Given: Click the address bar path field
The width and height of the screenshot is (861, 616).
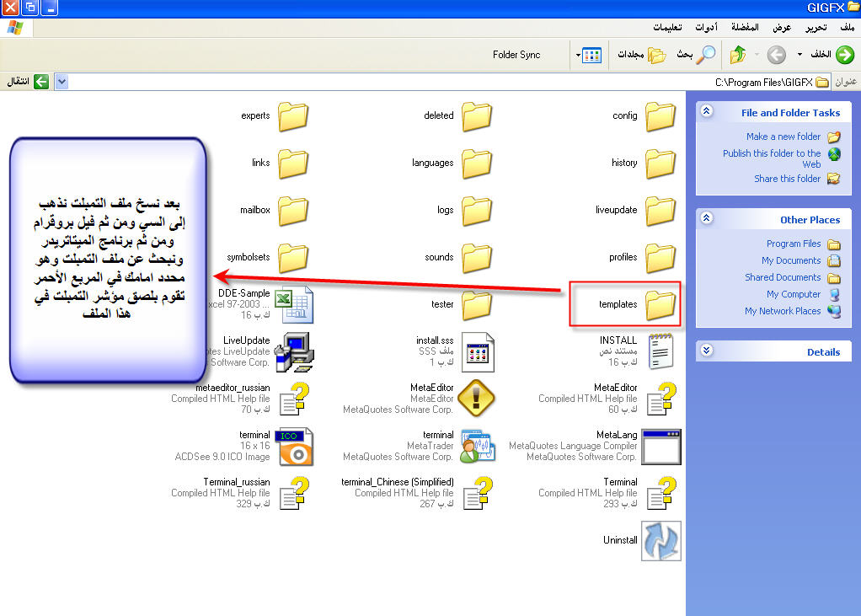Looking at the screenshot, I should (442, 82).
